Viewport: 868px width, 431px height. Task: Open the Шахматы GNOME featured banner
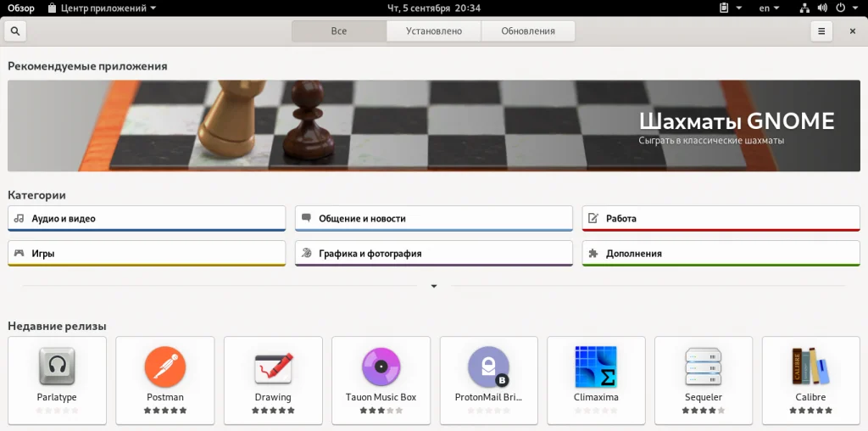click(433, 126)
